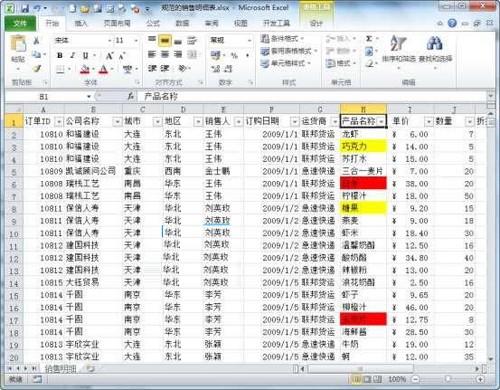Viewport: 500px width, 390px height.
Task: Toggle Italic formatting button
Action: coord(72,55)
